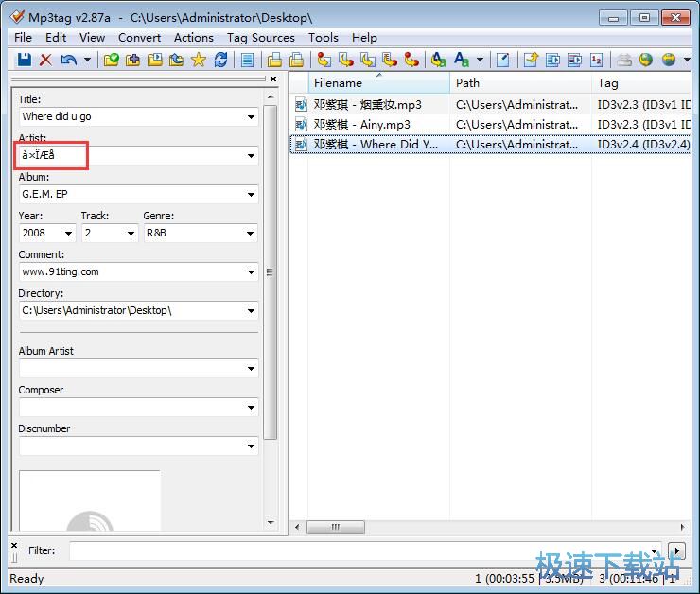Open the quick actions dropdown arrow
This screenshot has height=594, width=700.
click(x=481, y=60)
